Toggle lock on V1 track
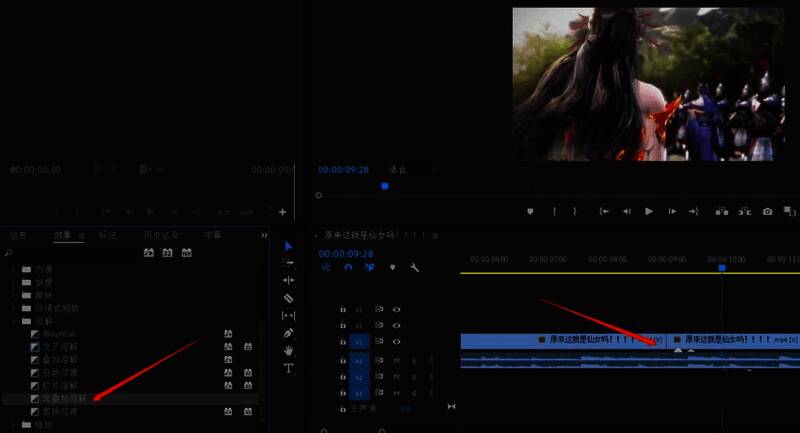Image resolution: width=800 pixels, height=433 pixels. click(343, 342)
